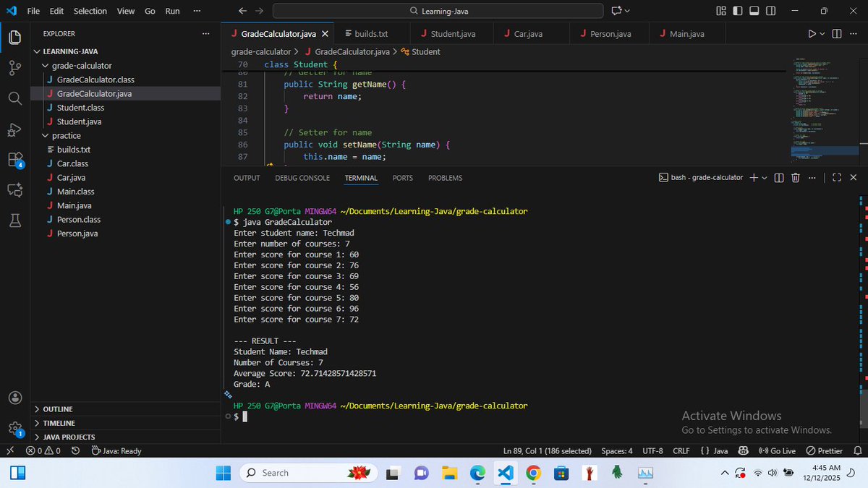Switch to the DEBUG CONSOLE tab
Image resolution: width=868 pixels, height=488 pixels.
pyautogui.click(x=302, y=178)
